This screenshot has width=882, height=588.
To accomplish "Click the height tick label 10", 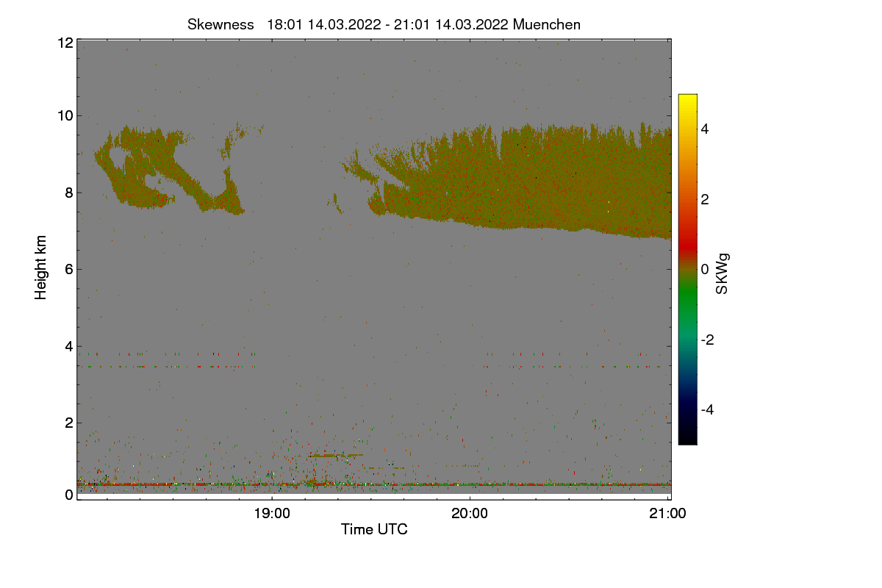I will [x=65, y=115].
